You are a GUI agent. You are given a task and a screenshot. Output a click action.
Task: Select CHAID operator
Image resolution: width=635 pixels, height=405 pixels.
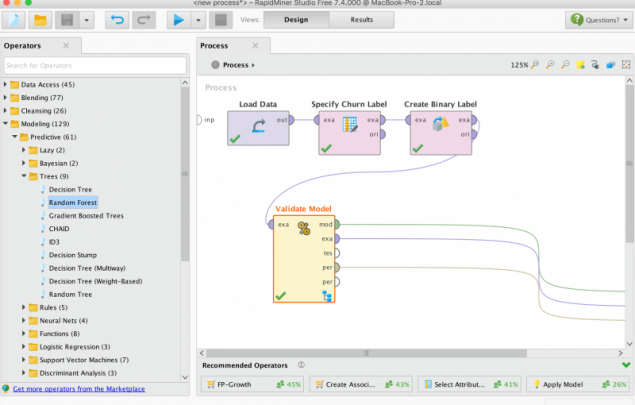(59, 229)
